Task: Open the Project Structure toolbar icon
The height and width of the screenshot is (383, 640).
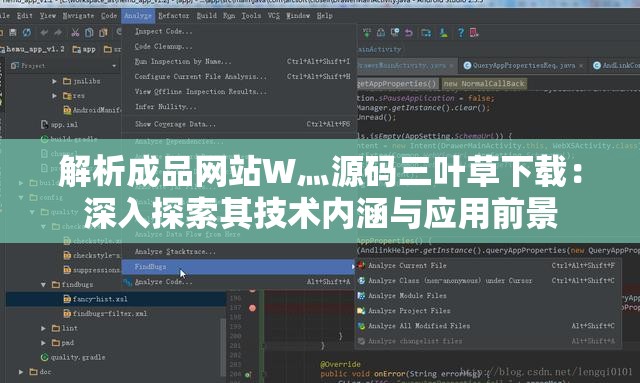Action: pos(426,33)
